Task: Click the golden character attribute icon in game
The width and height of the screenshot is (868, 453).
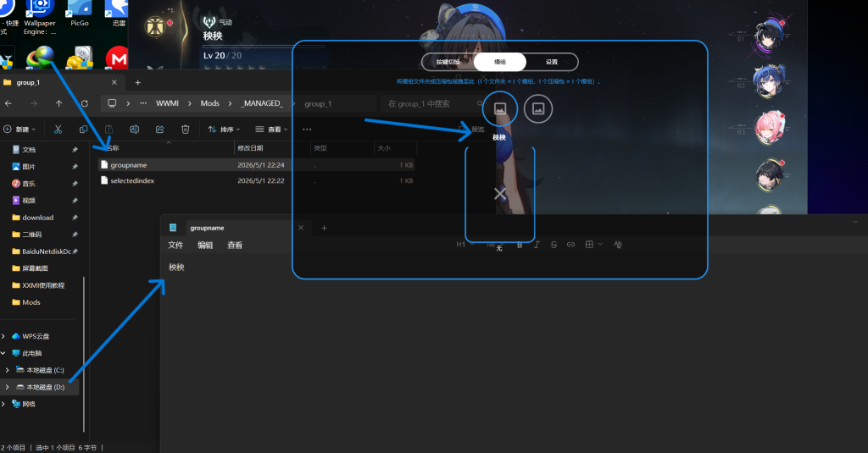Action: (x=155, y=26)
